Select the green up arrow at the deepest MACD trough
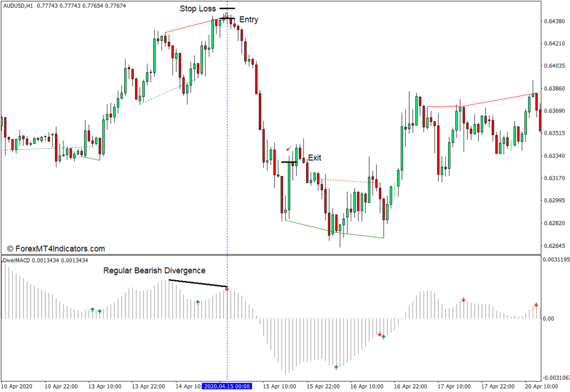The image size is (570, 392). tap(336, 367)
